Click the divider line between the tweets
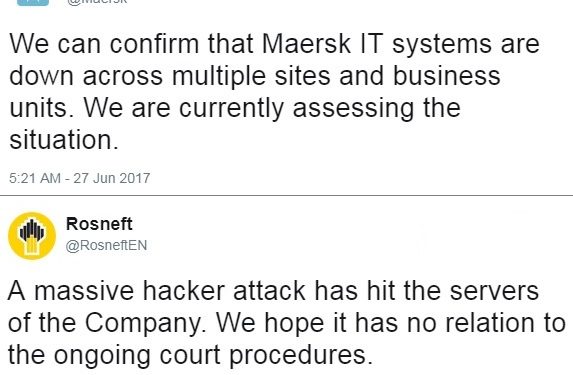Screen dimensions: 573x375 pyautogui.click(x=286, y=196)
